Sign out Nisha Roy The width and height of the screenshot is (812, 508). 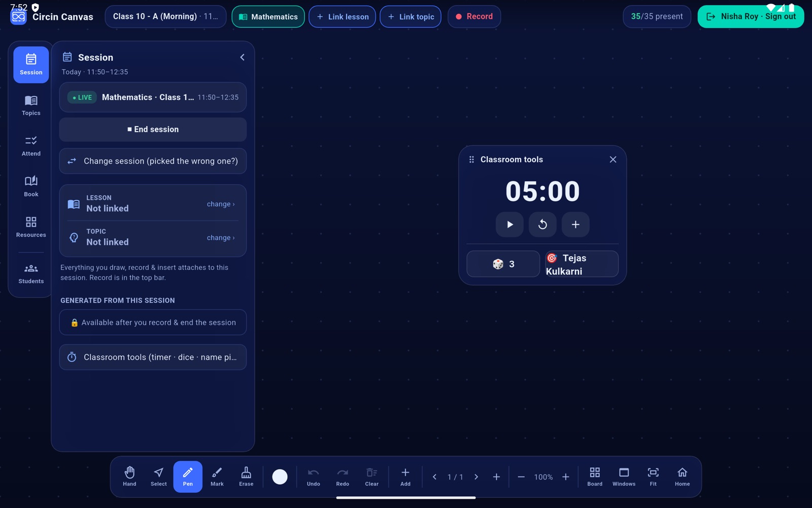coord(751,17)
